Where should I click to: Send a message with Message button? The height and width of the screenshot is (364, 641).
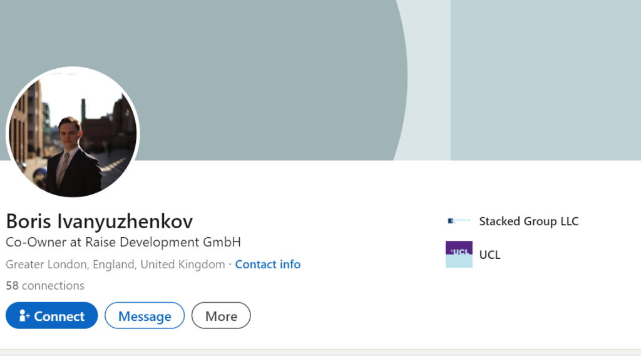tap(145, 316)
